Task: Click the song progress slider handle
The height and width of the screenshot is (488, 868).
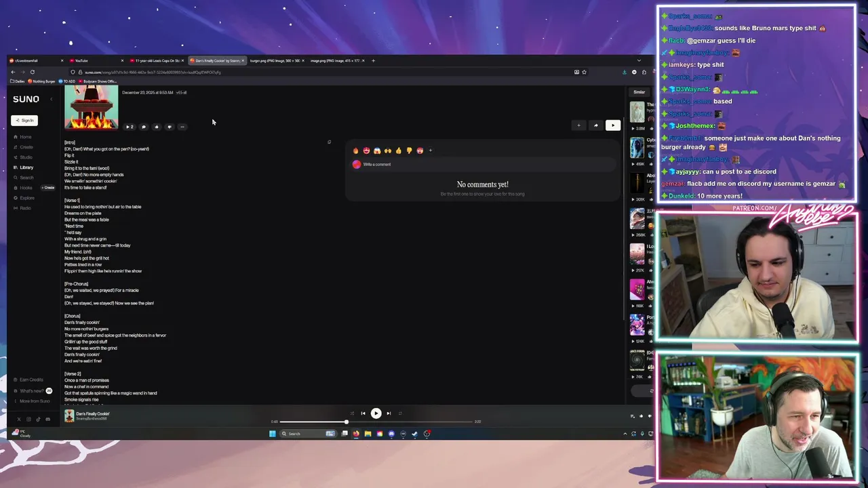Action: click(x=346, y=422)
